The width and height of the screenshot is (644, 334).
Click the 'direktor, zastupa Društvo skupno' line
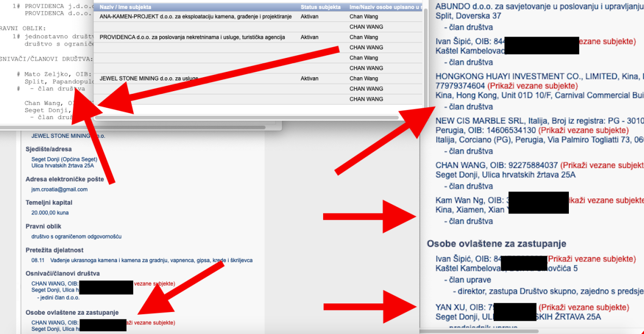point(547,291)
